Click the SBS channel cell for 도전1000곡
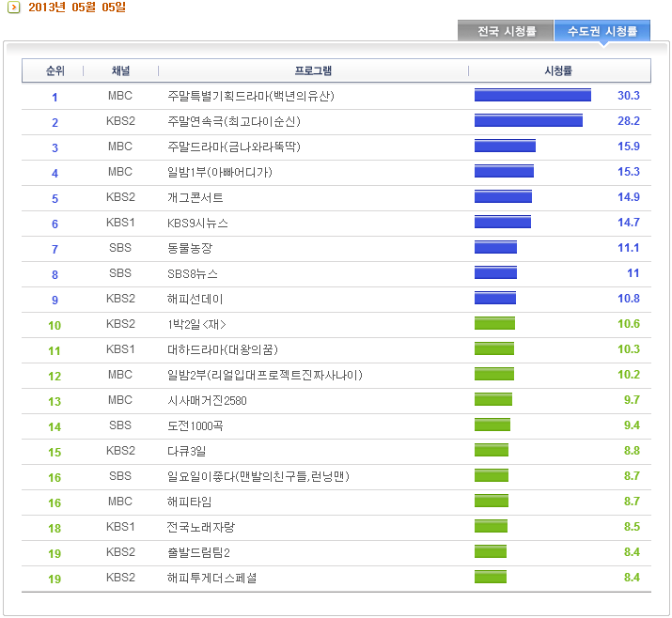This screenshot has height=618, width=672. click(x=120, y=425)
